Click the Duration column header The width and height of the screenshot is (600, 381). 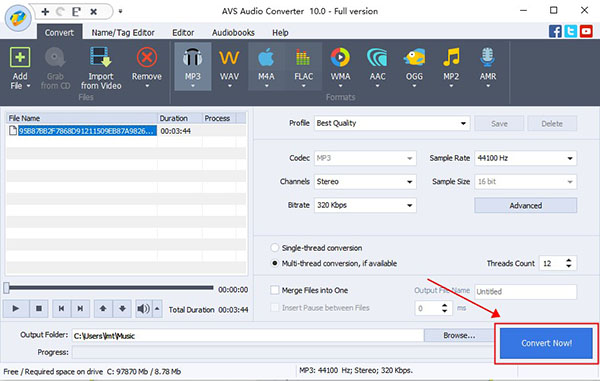[x=180, y=118]
